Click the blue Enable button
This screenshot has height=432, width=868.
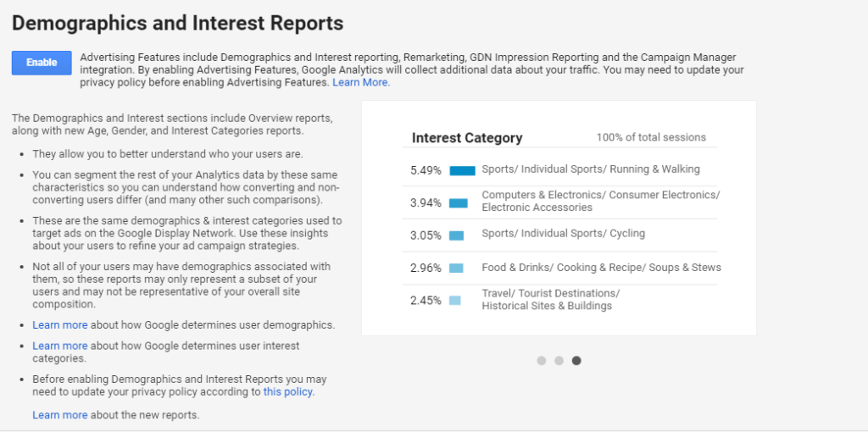[x=42, y=63]
